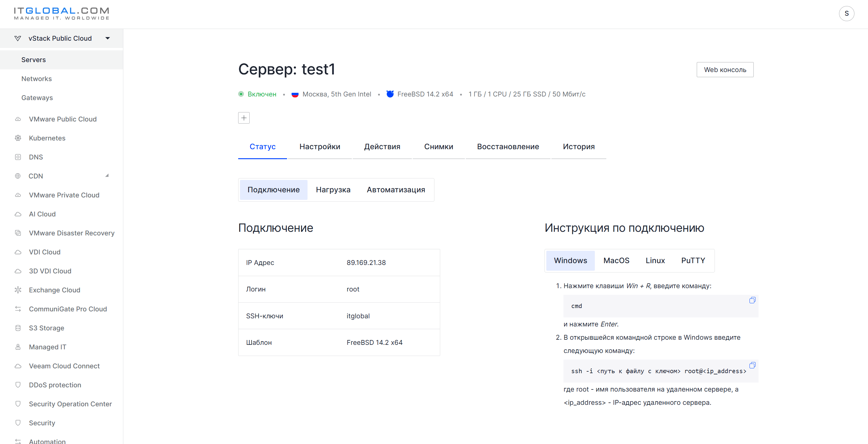Copy the ssh -i command
Screen dimensions: 868x444
[752, 366]
